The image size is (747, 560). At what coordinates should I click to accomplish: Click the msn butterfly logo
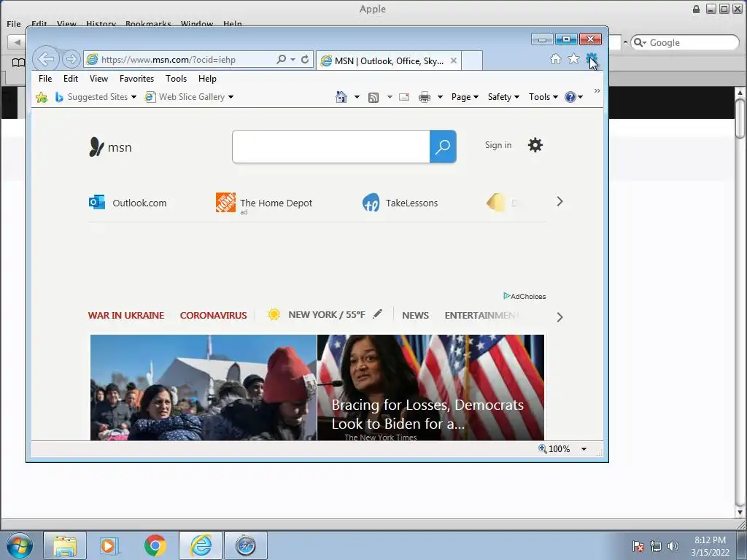point(96,147)
